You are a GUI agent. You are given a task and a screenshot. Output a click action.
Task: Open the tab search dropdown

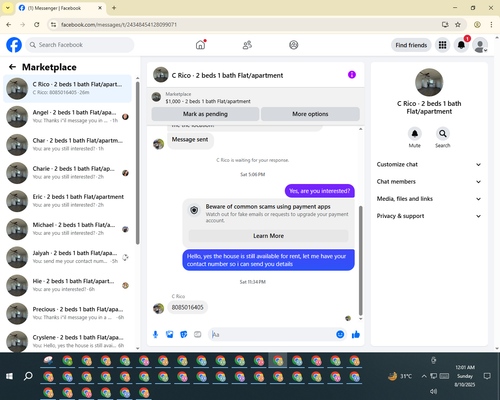pos(8,8)
